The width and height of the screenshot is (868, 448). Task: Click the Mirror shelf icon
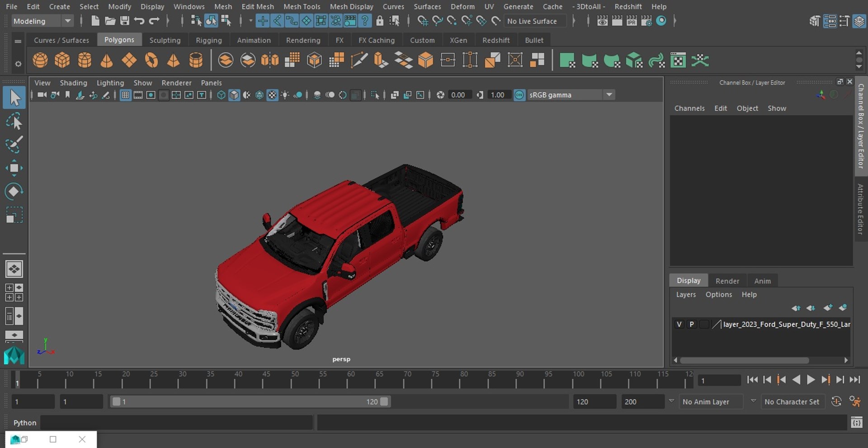(270, 60)
